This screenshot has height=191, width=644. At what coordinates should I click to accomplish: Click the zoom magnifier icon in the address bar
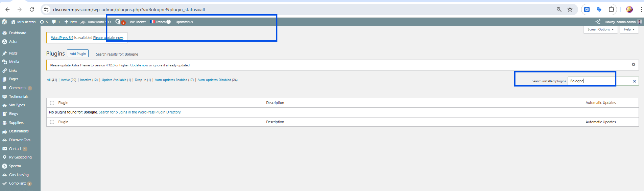point(559,9)
